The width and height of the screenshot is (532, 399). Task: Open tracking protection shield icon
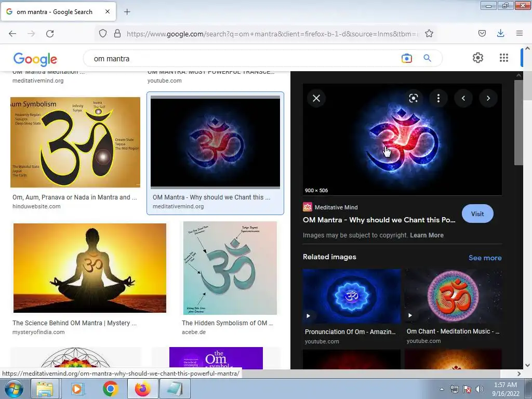(x=103, y=34)
